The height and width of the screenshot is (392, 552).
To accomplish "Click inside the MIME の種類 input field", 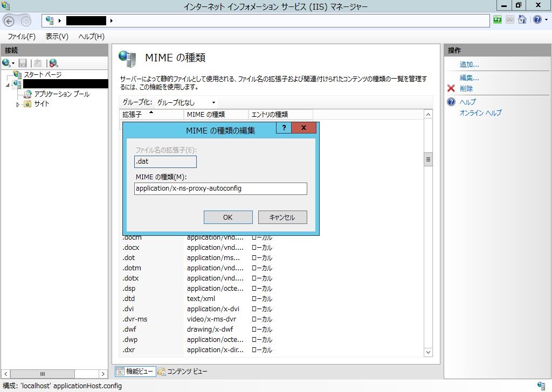I will (221, 188).
